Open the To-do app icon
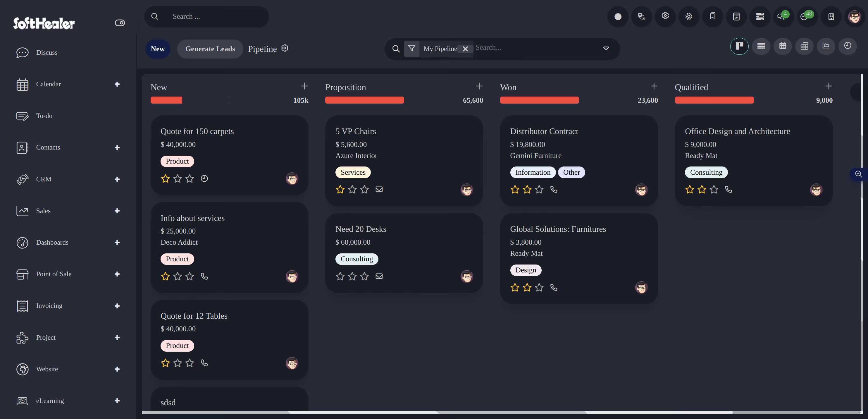Screen dimensions: 868x419 click(22, 116)
